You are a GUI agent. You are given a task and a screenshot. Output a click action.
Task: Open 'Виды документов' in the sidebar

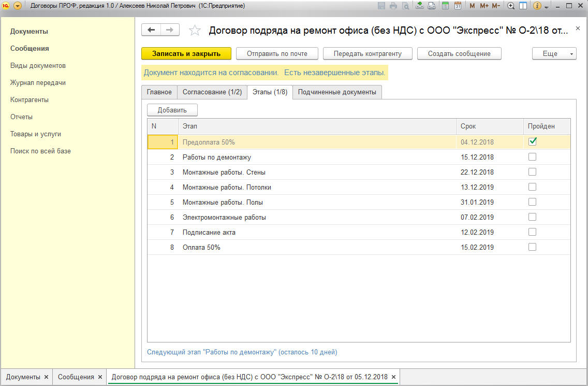point(38,66)
